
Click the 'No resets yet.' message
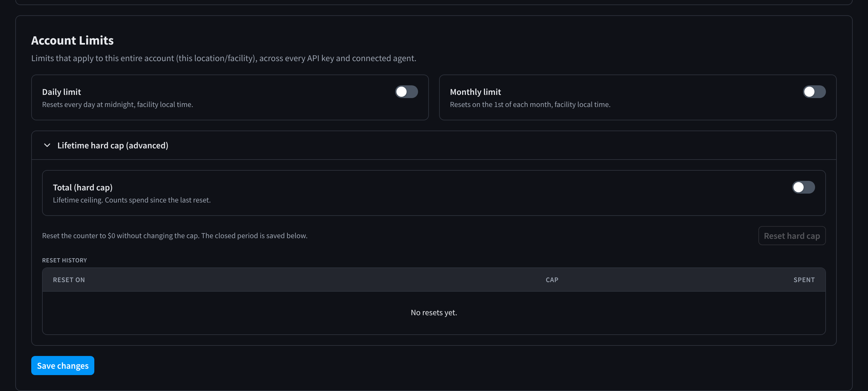(x=434, y=313)
